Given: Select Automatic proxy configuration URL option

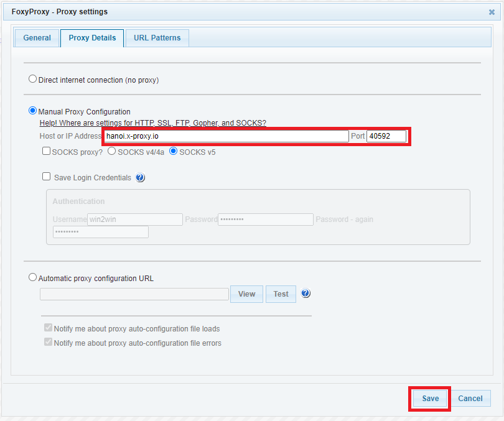Looking at the screenshot, I should coord(32,277).
